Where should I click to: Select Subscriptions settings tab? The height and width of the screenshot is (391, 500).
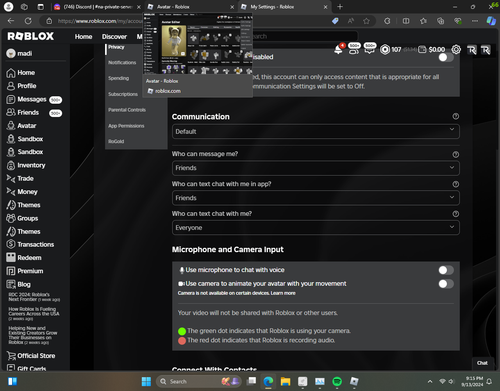coord(123,94)
